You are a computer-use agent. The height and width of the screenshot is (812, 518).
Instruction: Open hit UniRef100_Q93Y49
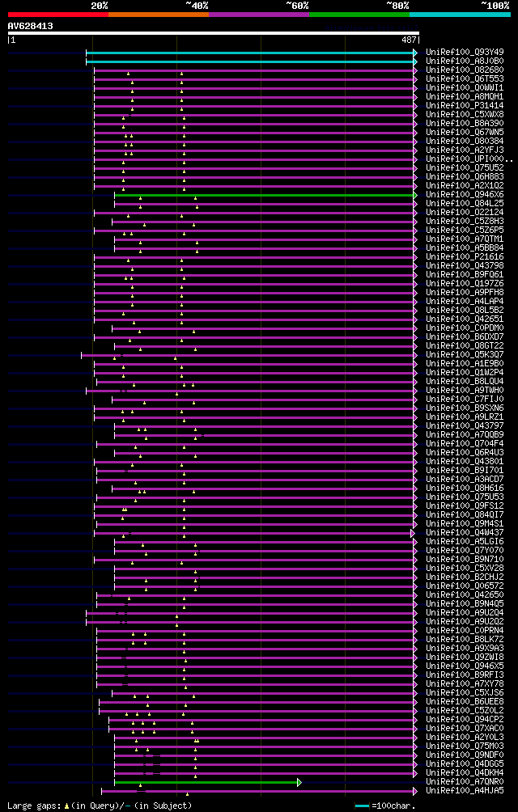[465, 53]
